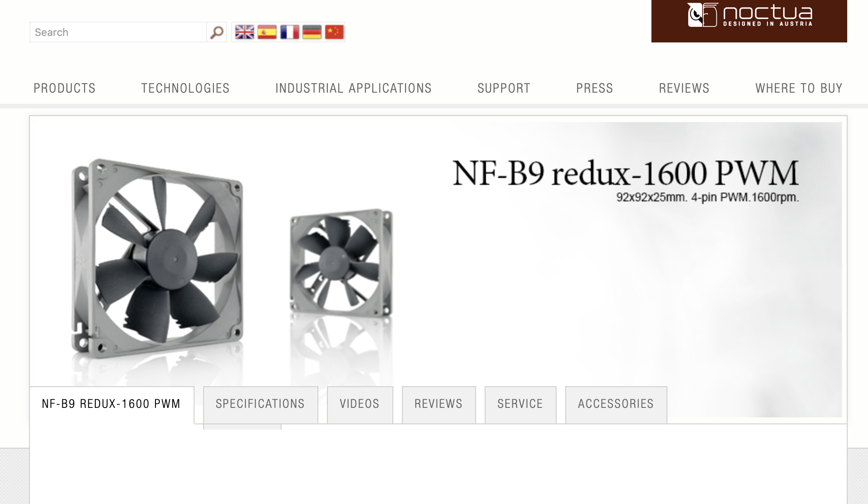The width and height of the screenshot is (868, 504).
Task: Click the large fan product image
Action: (x=157, y=258)
